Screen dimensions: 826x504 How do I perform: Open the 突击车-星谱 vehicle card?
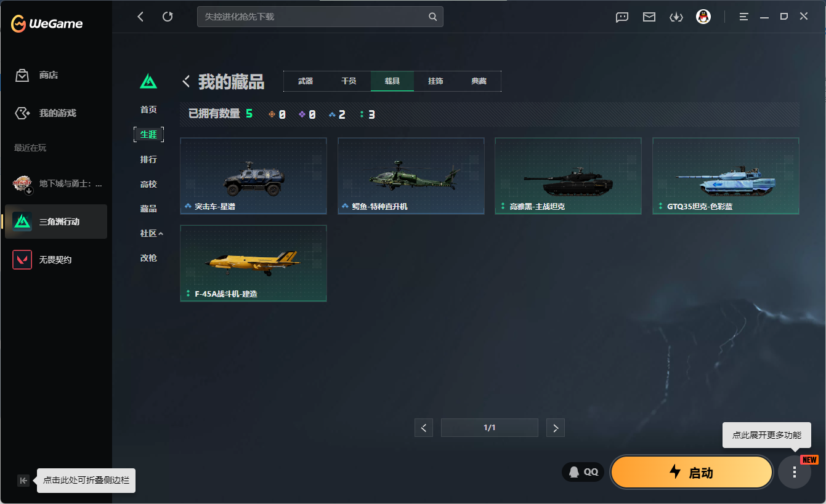click(253, 176)
